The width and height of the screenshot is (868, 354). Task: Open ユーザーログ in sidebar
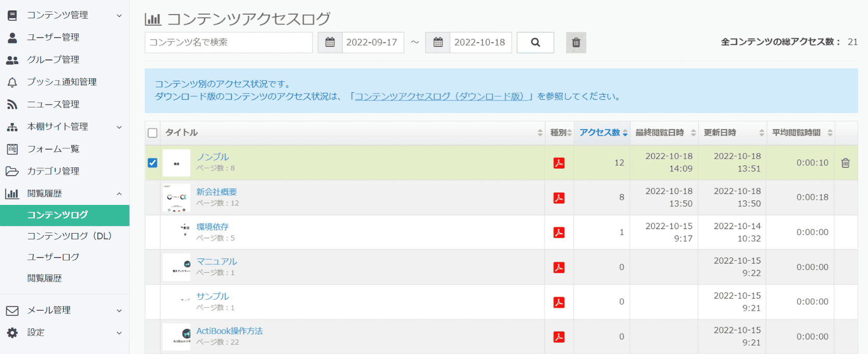coord(53,257)
